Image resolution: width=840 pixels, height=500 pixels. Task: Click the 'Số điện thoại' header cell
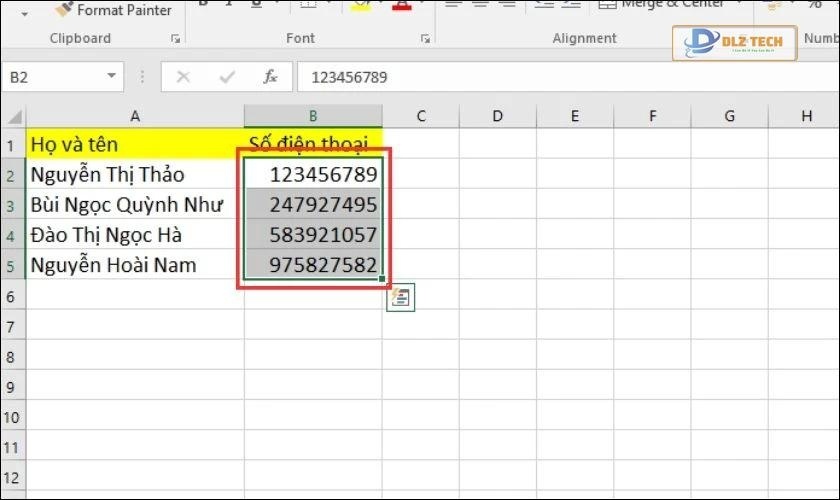click(x=313, y=145)
